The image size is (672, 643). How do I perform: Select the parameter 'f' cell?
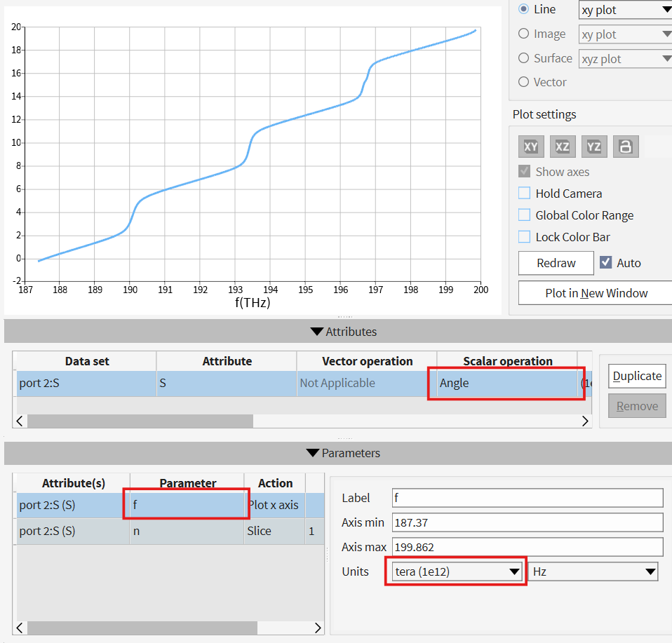point(187,506)
